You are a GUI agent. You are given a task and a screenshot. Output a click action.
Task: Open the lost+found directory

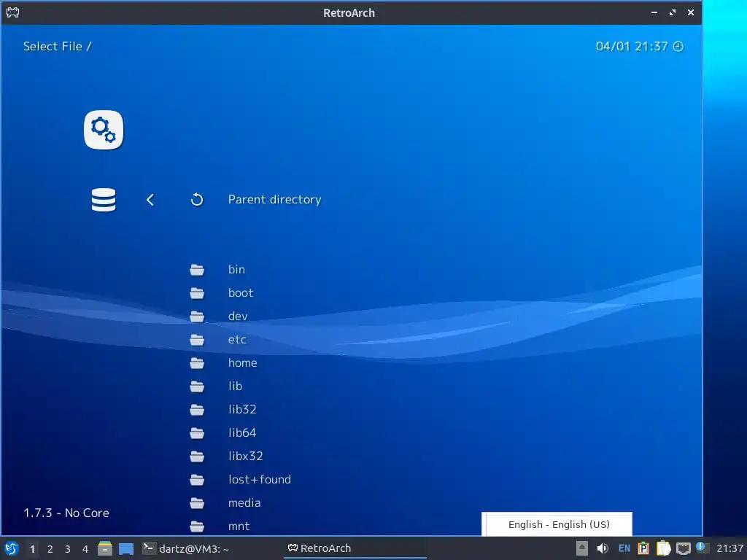point(260,480)
